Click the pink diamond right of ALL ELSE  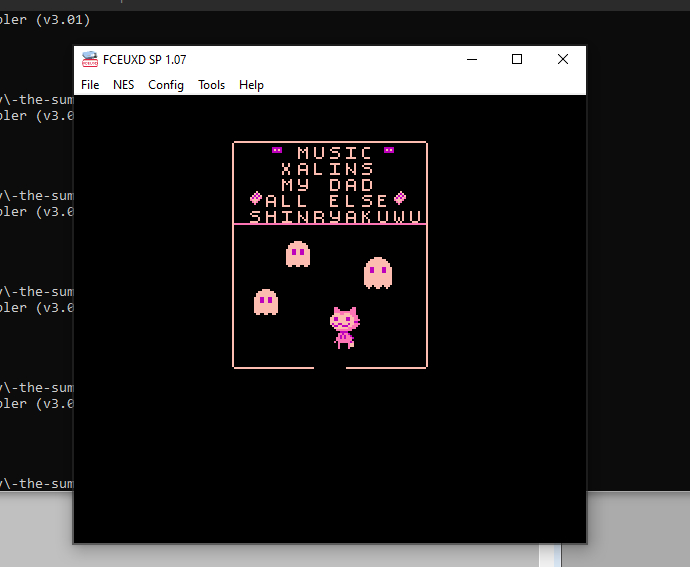coord(400,198)
